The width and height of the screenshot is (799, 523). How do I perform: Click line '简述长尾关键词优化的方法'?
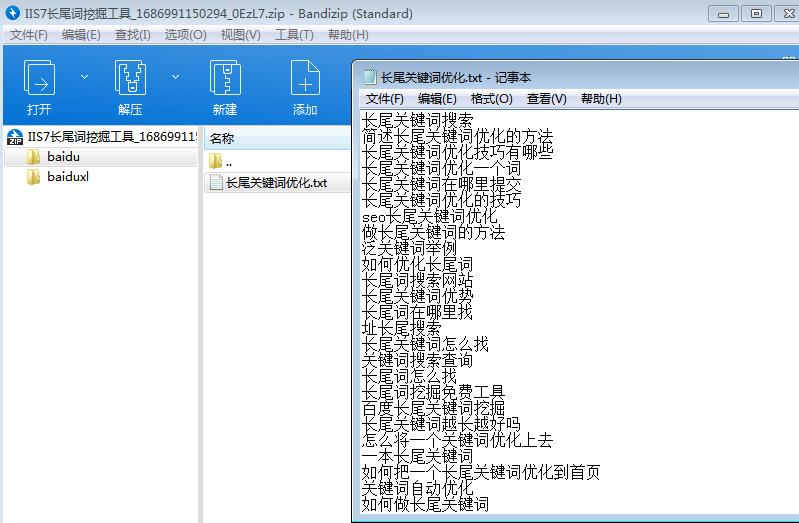pos(457,136)
